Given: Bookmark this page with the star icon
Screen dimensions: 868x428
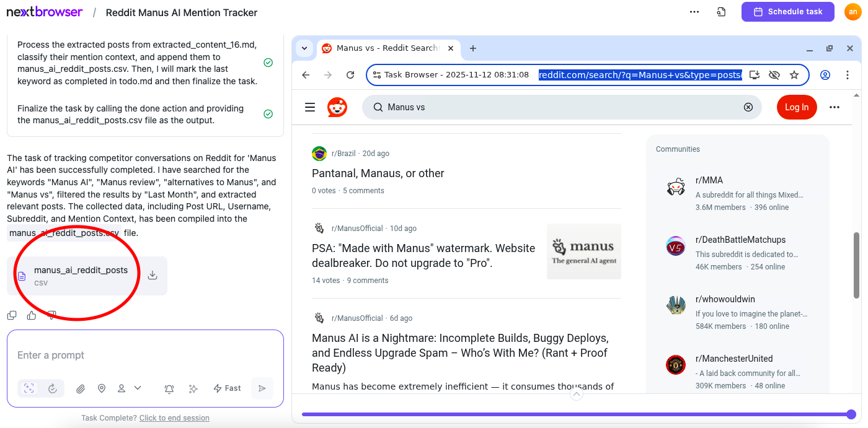Looking at the screenshot, I should tap(794, 75).
